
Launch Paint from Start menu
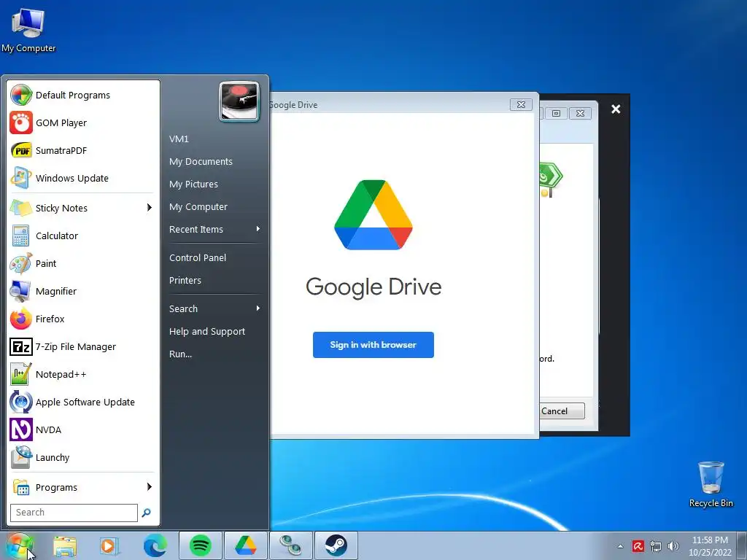pyautogui.click(x=83, y=263)
